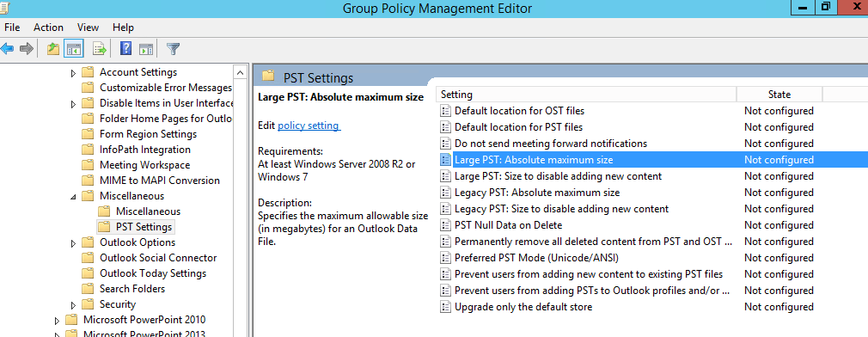Sort by the Setting column header
This screenshot has height=337, width=868.
(586, 95)
